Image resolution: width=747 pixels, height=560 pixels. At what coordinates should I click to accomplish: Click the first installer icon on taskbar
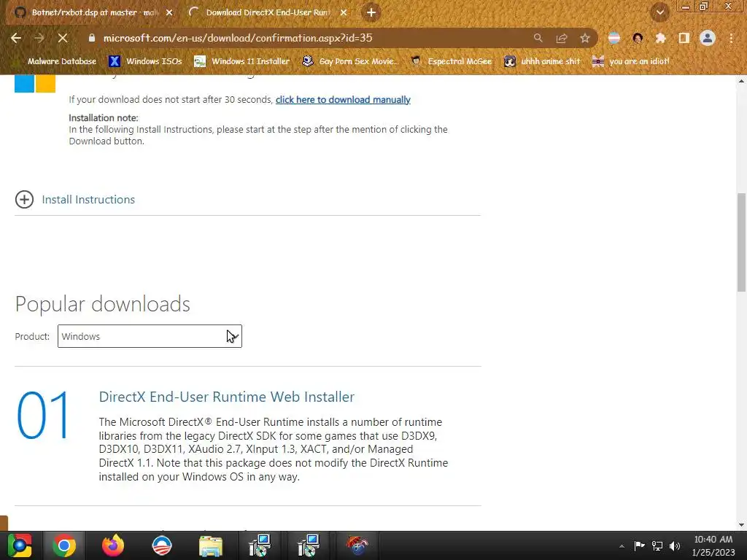260,545
